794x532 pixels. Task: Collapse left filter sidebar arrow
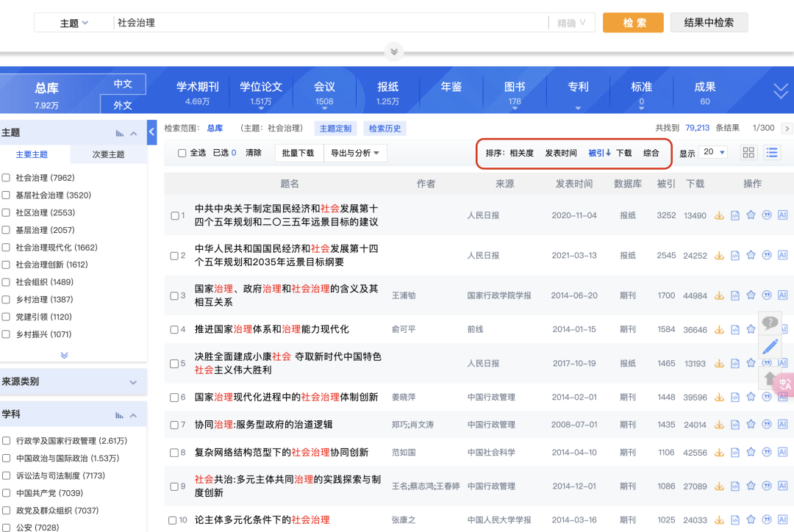[x=151, y=132]
